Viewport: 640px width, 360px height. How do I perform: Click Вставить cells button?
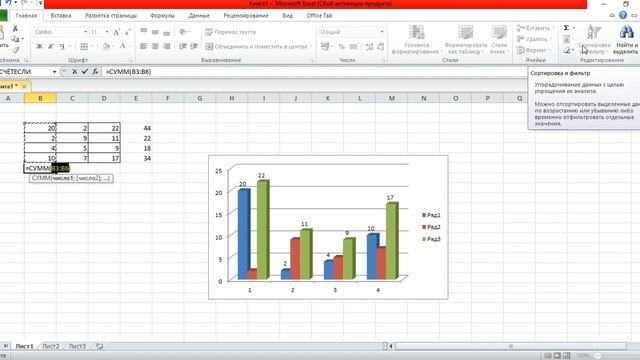click(x=535, y=28)
